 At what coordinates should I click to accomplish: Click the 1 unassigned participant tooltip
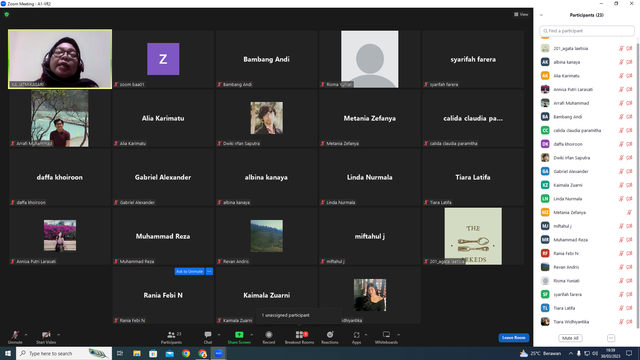(x=299, y=315)
